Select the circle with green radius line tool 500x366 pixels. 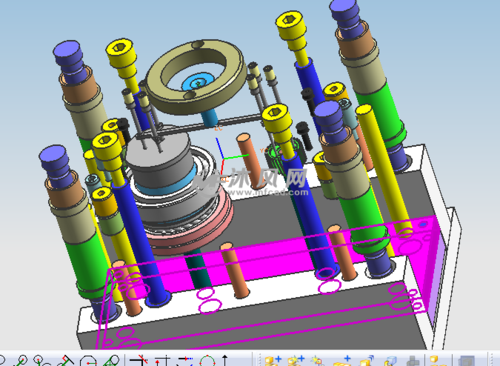pos(20,361)
